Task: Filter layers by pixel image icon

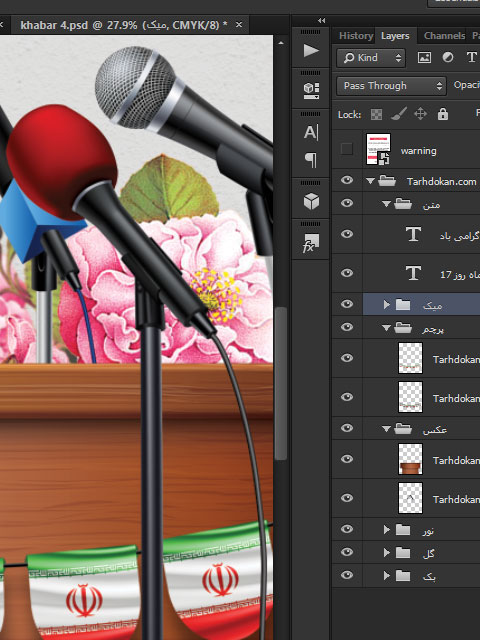Action: point(424,58)
